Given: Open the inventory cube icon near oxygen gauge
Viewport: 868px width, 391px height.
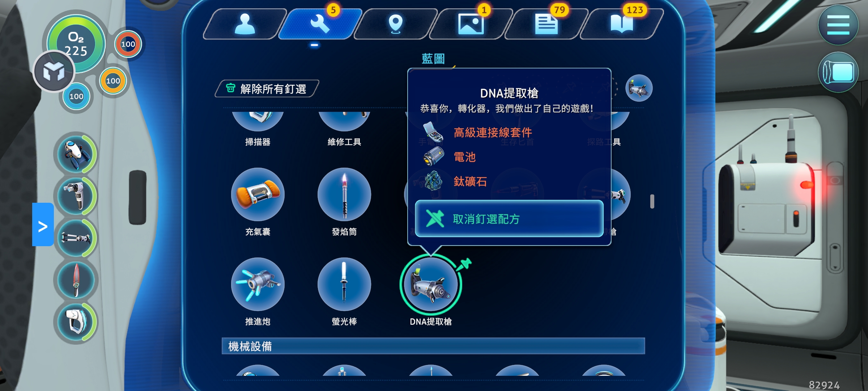Looking at the screenshot, I should click(x=54, y=71).
